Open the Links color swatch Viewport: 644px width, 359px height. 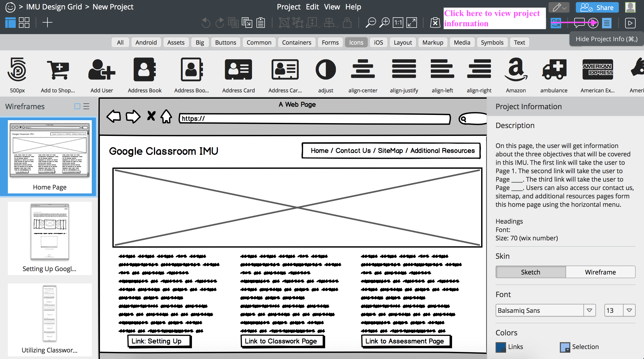coord(501,347)
